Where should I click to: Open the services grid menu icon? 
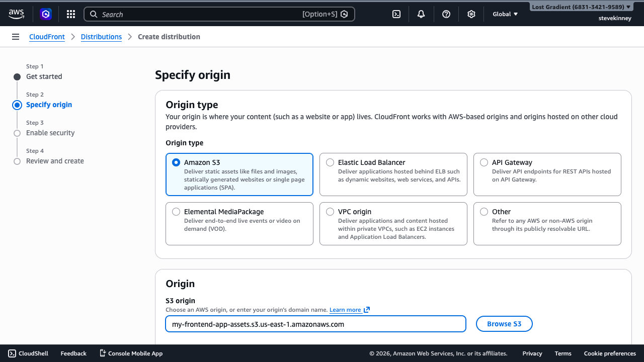point(71,14)
